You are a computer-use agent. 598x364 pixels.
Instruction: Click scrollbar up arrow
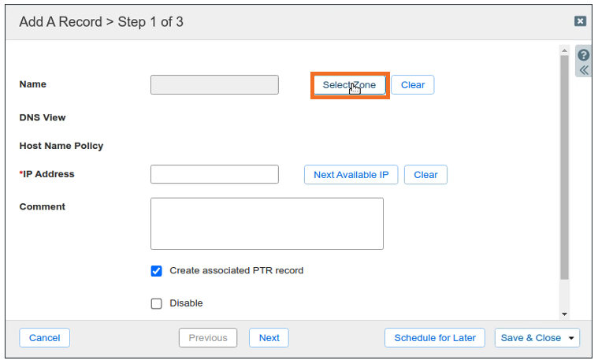tap(564, 50)
